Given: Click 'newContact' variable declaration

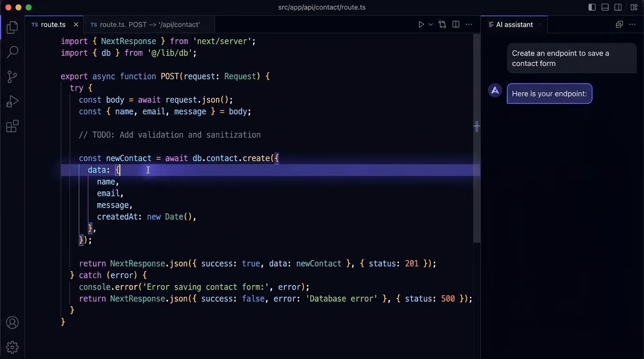Looking at the screenshot, I should tap(129, 158).
